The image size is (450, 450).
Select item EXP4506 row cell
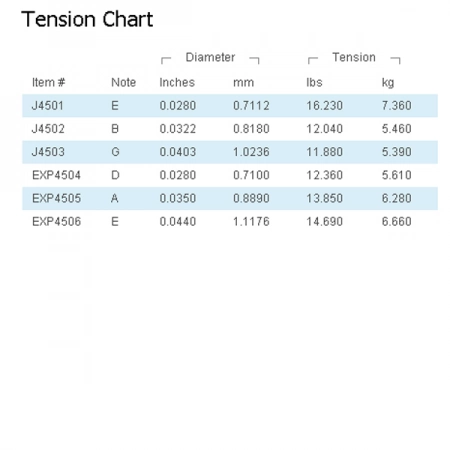[56, 221]
